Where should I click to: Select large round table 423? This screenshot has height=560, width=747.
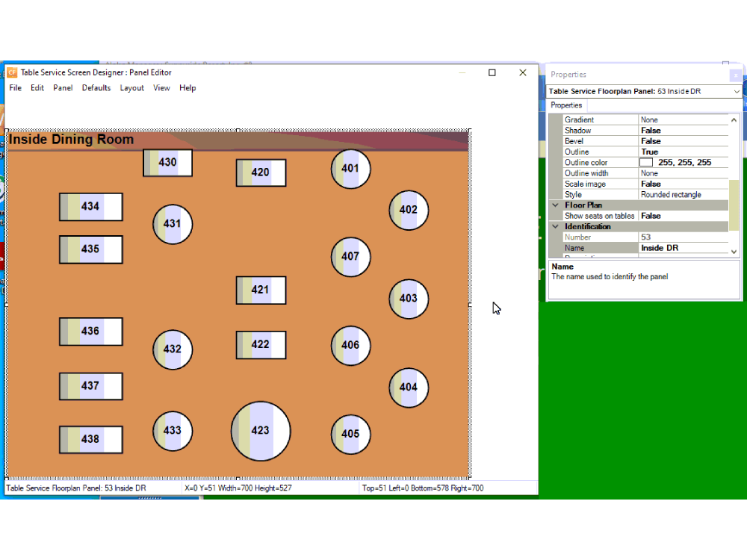click(x=261, y=431)
